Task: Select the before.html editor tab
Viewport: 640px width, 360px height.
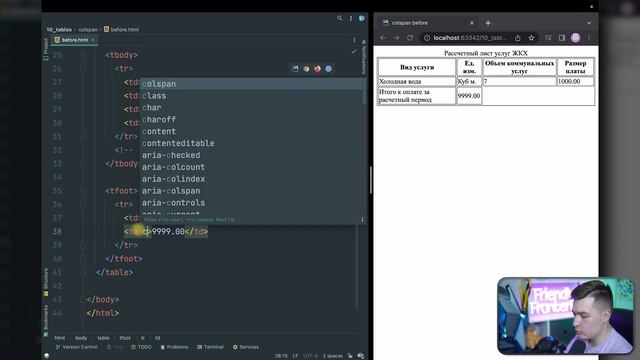Action: click(x=75, y=40)
